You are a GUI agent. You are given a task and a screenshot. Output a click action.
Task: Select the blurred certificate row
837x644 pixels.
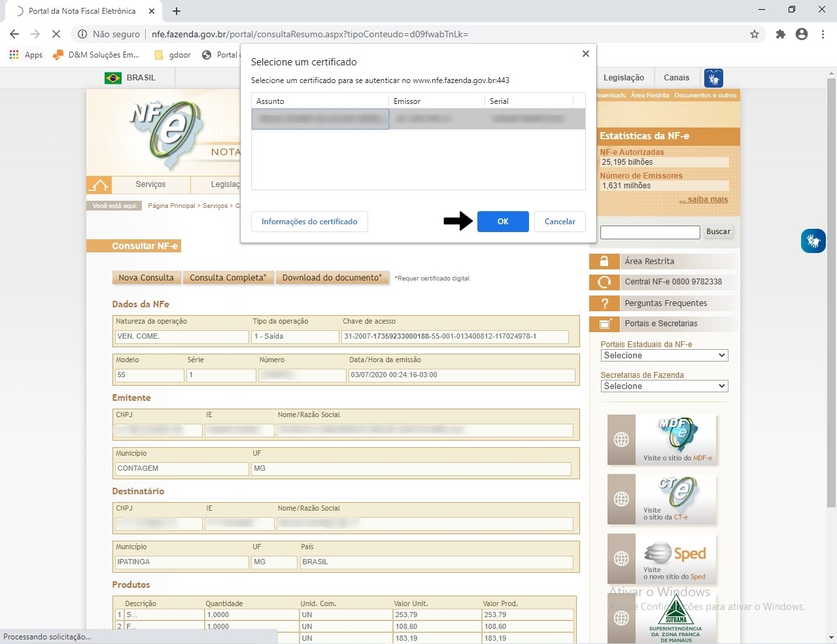tap(418, 119)
